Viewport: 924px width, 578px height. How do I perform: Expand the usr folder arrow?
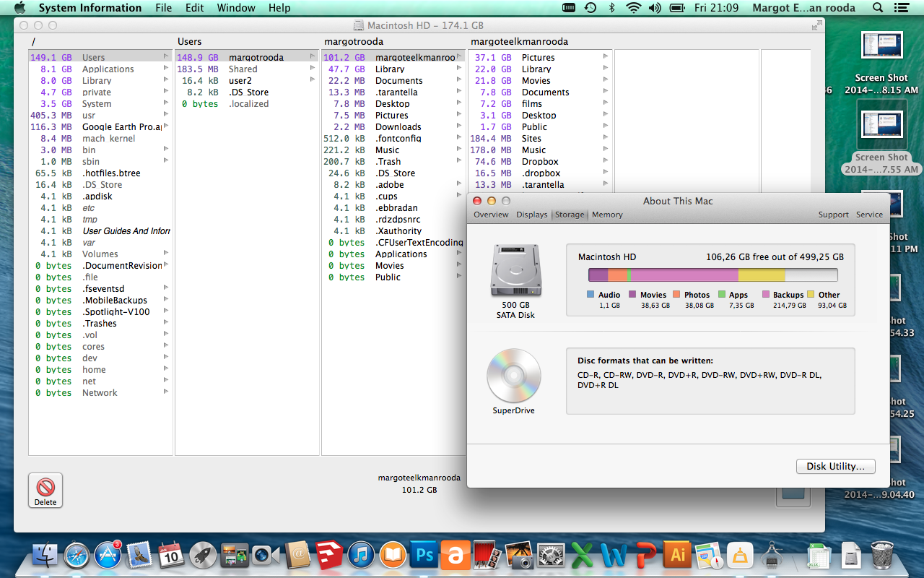point(166,115)
